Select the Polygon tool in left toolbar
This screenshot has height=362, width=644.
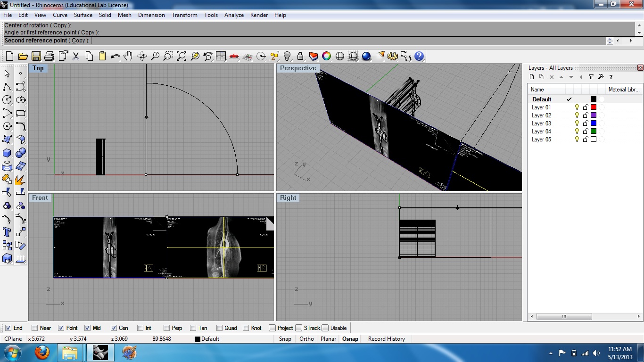(7, 126)
